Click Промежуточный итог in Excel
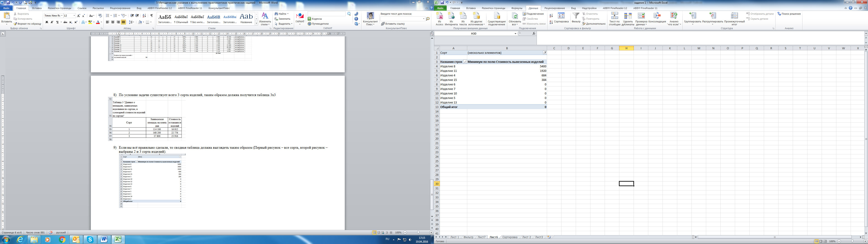 734,19
